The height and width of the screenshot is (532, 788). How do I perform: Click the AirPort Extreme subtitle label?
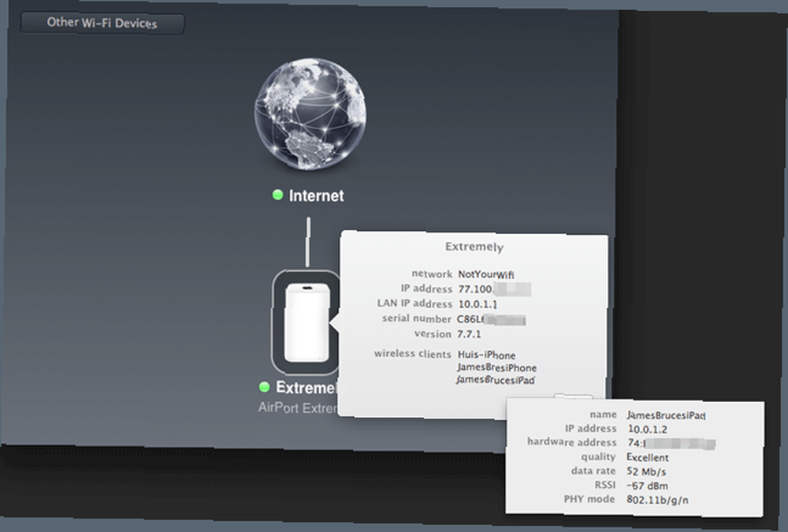click(x=298, y=407)
